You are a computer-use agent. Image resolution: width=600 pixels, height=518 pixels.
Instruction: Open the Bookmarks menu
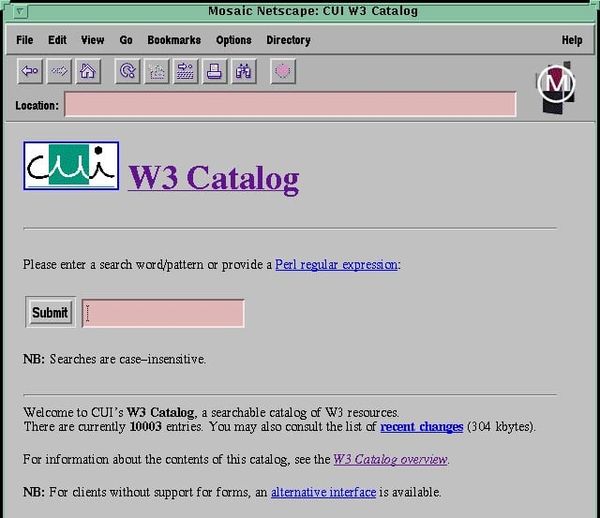(174, 40)
